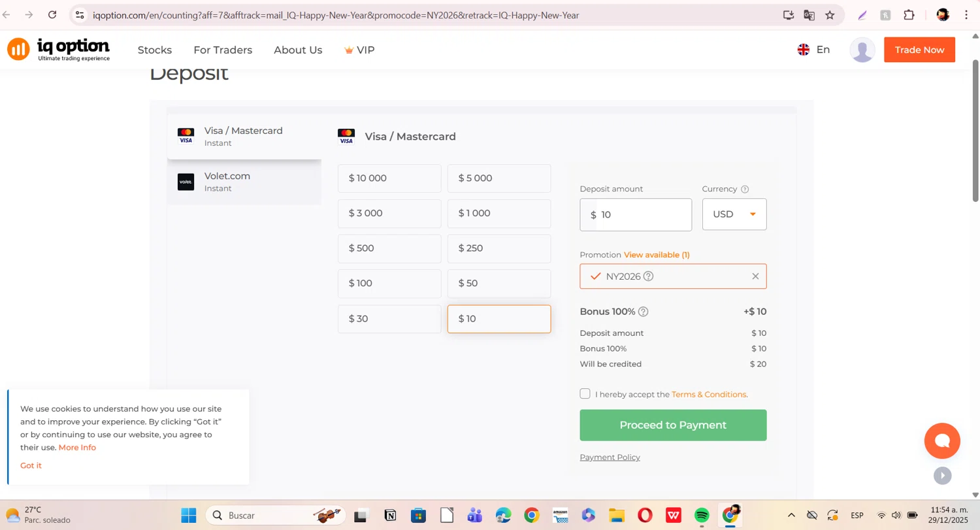
Task: Open the About Us menu
Action: 298,50
